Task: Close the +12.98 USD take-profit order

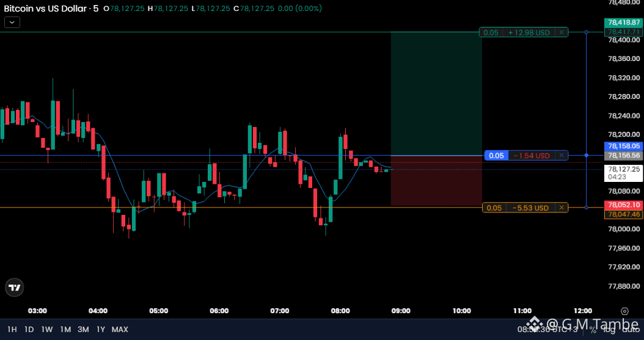Action: pyautogui.click(x=562, y=32)
